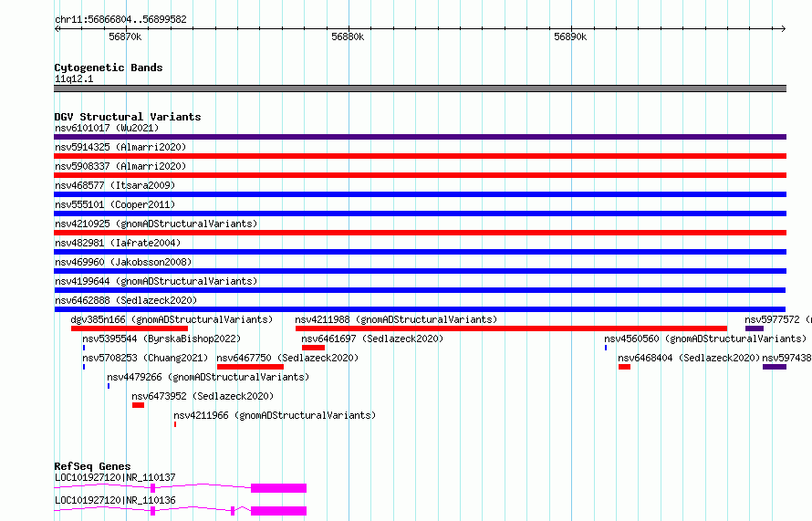The image size is (812, 521).
Task: Click dgv385n166 (gnomADStructuralVariants) label
Action: [172, 319]
